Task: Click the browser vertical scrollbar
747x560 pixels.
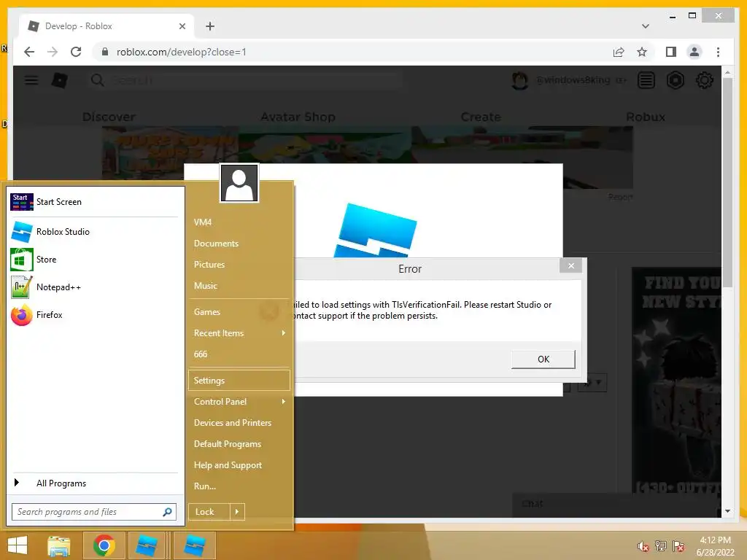Action: [727, 183]
